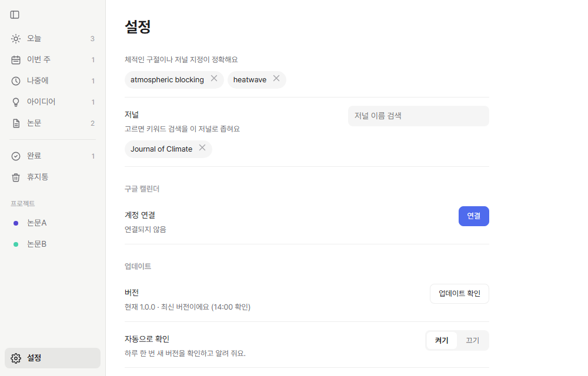
Task: Click the 자동으로 확인 label
Action: pyautogui.click(x=147, y=340)
